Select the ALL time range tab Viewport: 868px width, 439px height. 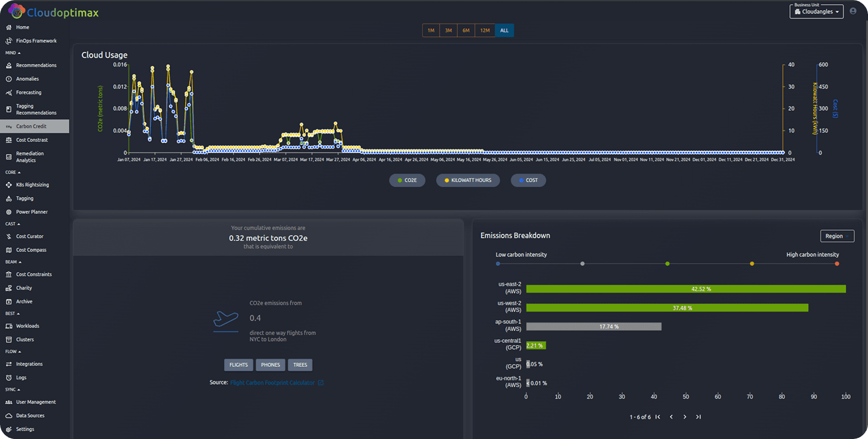[504, 31]
